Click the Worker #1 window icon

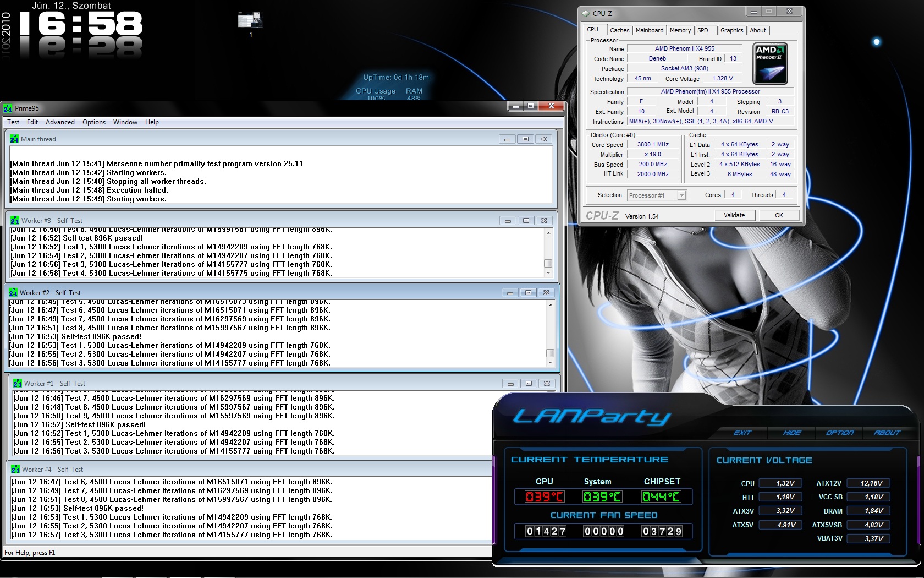point(18,384)
